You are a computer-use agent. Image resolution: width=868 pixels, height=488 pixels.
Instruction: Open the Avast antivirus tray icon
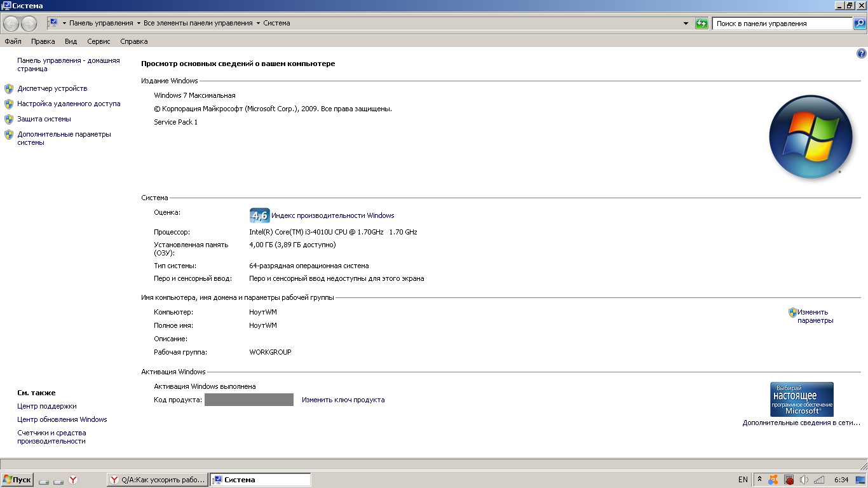(773, 480)
